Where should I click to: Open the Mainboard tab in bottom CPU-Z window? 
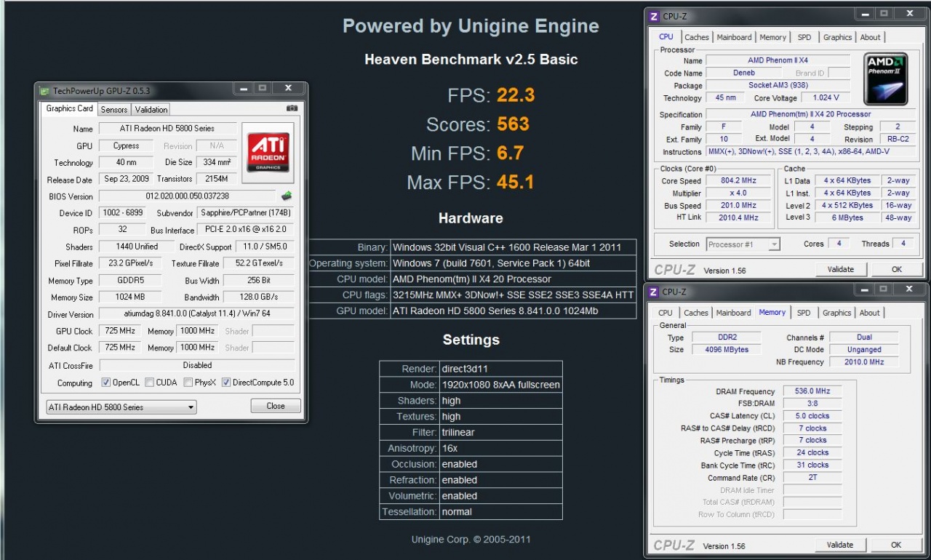[x=734, y=313]
